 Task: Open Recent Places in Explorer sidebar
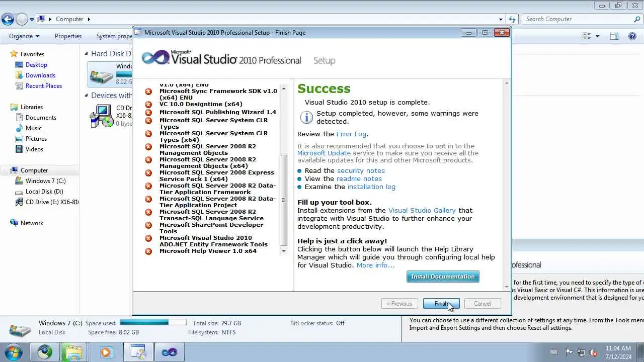coord(44,86)
